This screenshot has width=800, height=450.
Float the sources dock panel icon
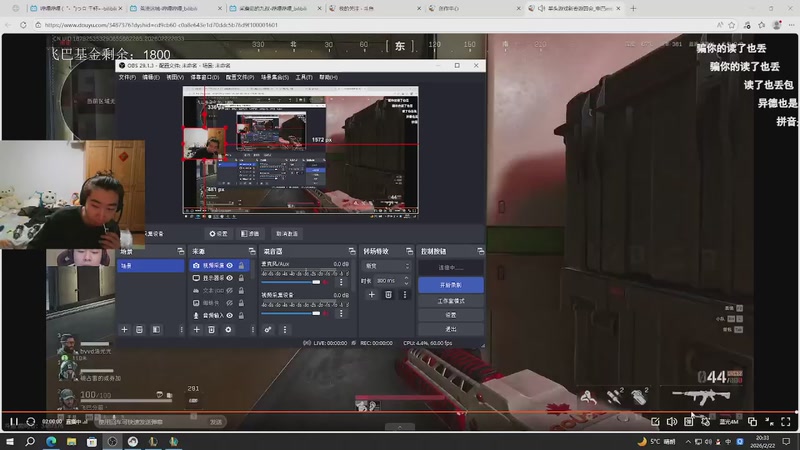(252, 251)
